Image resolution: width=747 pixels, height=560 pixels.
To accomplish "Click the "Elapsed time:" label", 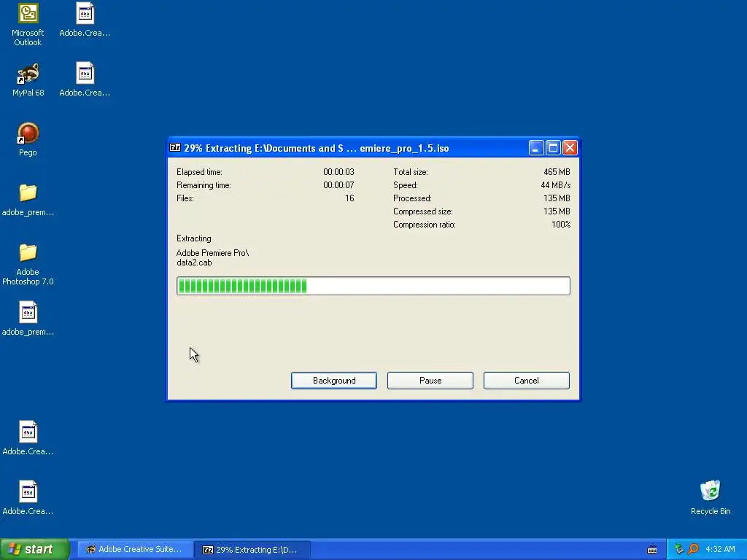I will (199, 172).
